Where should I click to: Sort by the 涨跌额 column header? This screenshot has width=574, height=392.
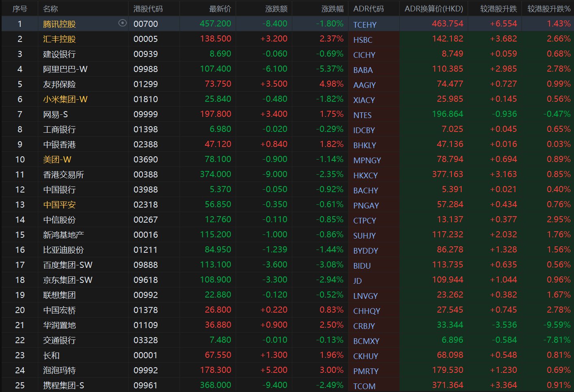pos(276,9)
